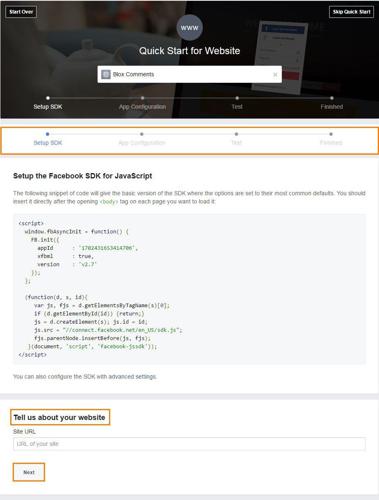The height and width of the screenshot is (500, 379).
Task: Click the Blox Comments app icon
Action: (106, 74)
